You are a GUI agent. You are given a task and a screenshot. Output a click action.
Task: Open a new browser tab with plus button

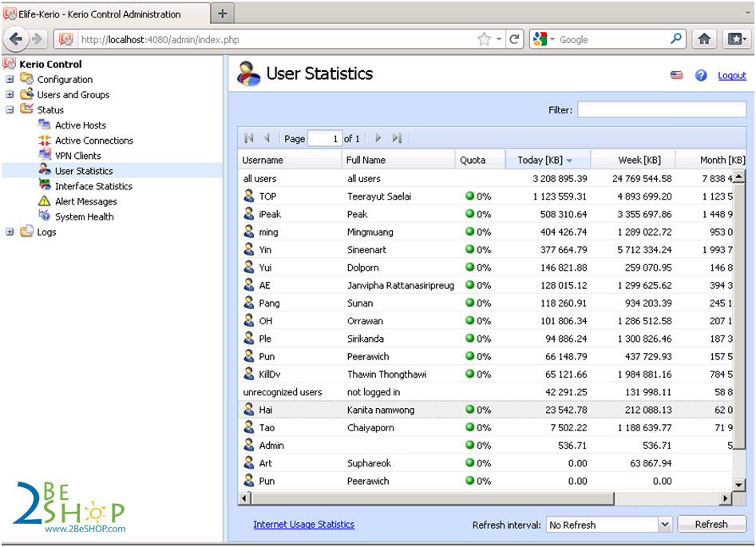(222, 14)
